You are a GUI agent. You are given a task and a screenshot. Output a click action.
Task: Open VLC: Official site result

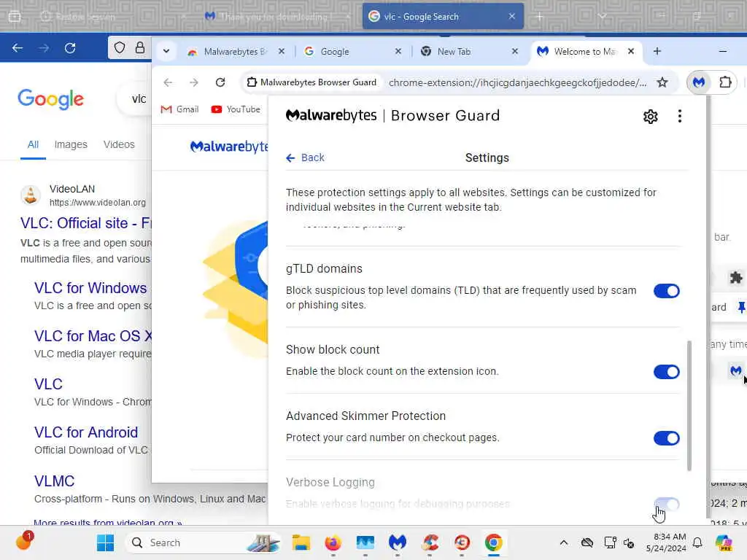click(x=86, y=223)
